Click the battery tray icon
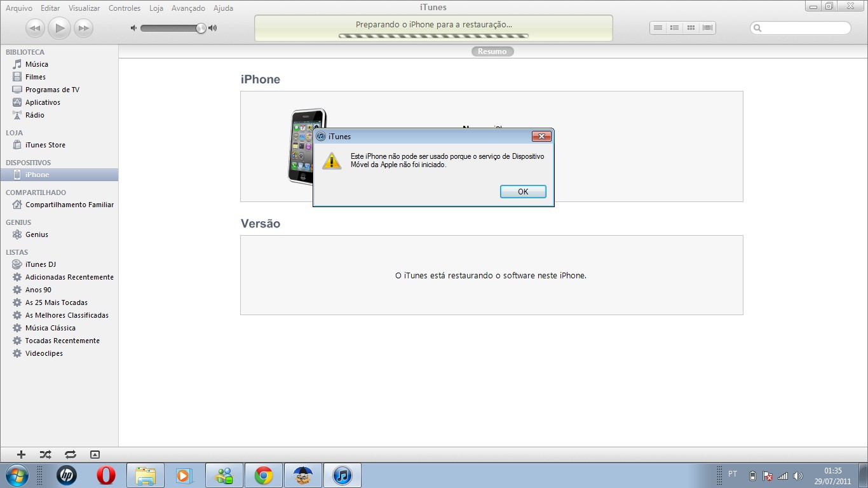Image resolution: width=868 pixels, height=488 pixels. click(x=753, y=476)
